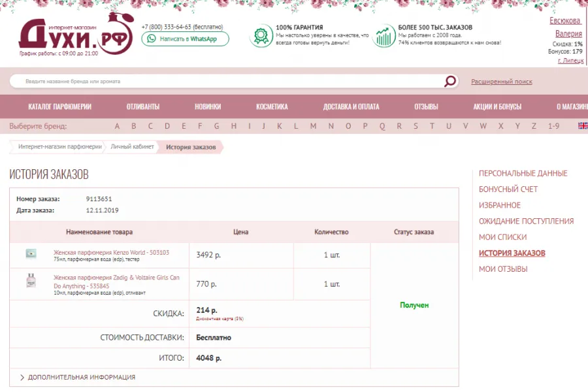Select brand letter B

click(x=133, y=126)
